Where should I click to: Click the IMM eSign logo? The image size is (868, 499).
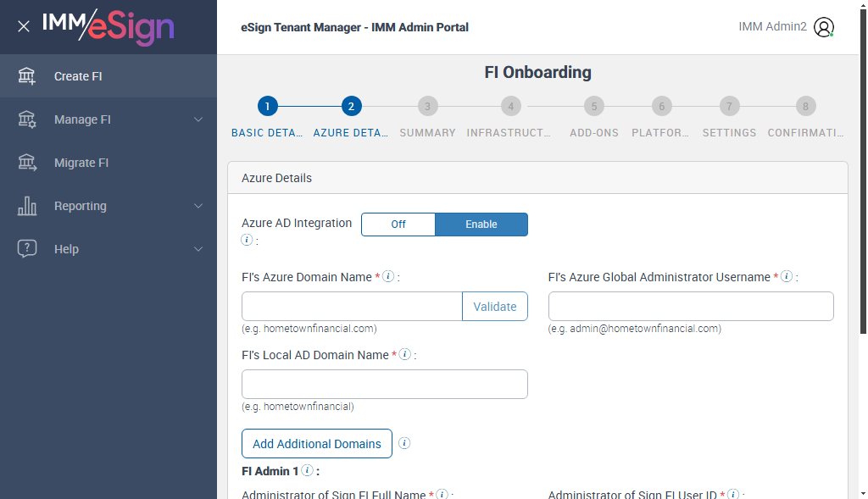tap(108, 27)
